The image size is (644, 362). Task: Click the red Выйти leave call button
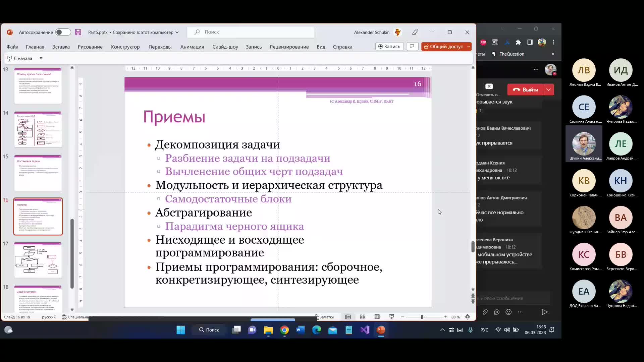click(x=526, y=89)
